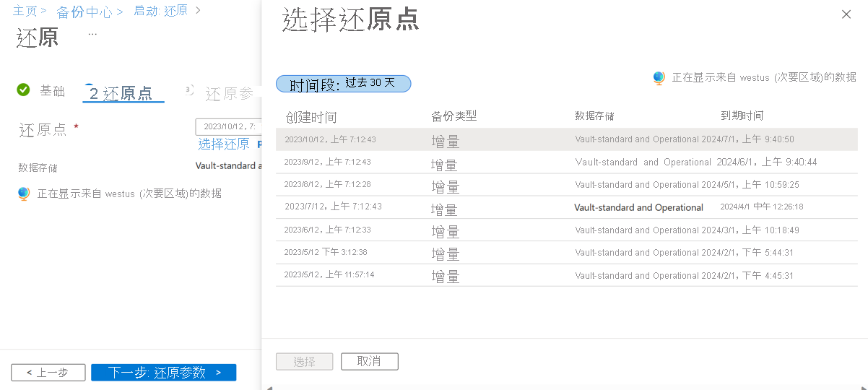Image resolution: width=868 pixels, height=390 pixels.
Task: Click expiry 2024/2/1, 下午 5:44:31
Action: coord(747,253)
